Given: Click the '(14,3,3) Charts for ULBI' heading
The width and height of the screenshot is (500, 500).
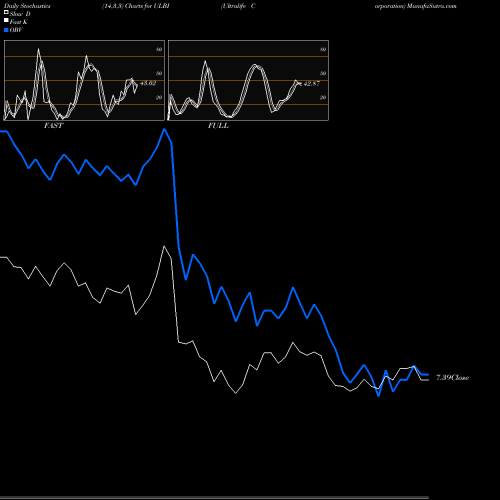Looking at the screenshot, I should 136,6.
